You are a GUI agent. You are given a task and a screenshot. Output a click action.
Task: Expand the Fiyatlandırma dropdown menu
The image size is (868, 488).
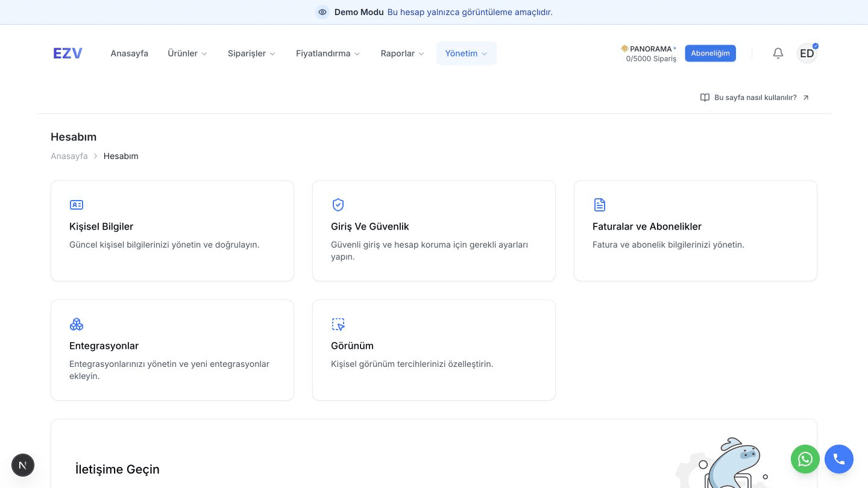click(328, 53)
